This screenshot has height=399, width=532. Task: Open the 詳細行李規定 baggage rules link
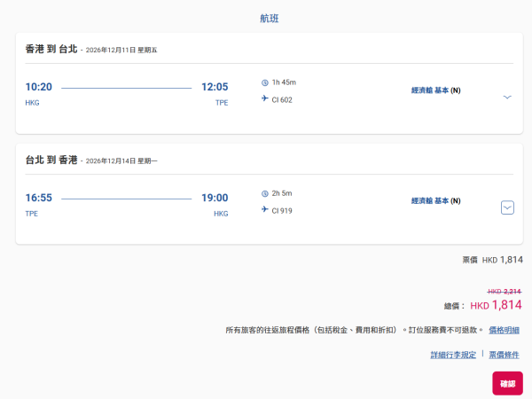click(453, 355)
